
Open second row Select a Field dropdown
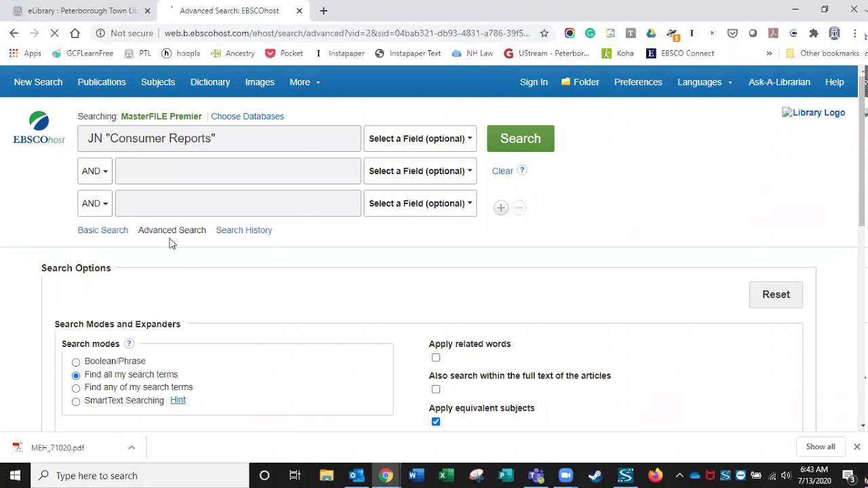420,171
